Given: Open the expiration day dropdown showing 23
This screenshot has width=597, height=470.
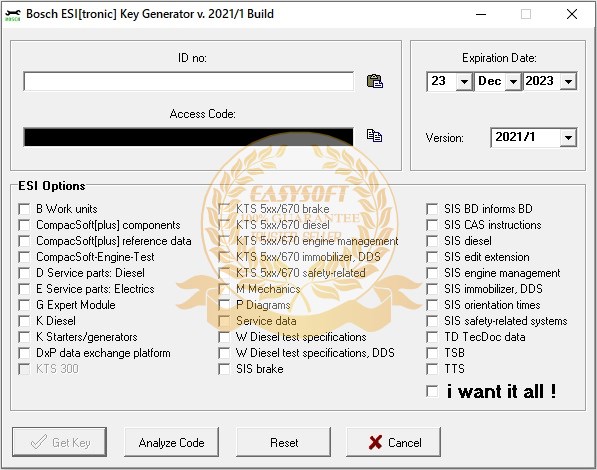Looking at the screenshot, I should [464, 82].
